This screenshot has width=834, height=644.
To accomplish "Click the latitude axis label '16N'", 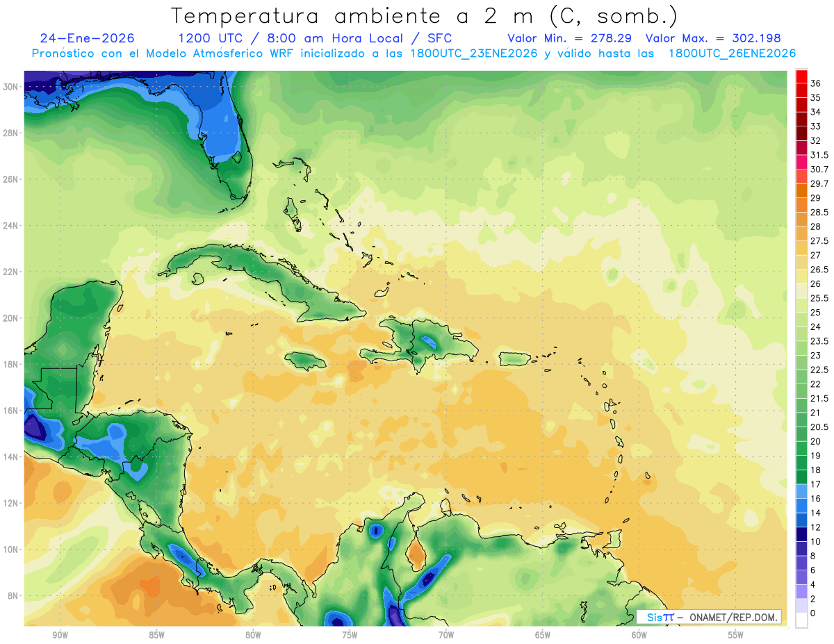I will pyautogui.click(x=10, y=411).
